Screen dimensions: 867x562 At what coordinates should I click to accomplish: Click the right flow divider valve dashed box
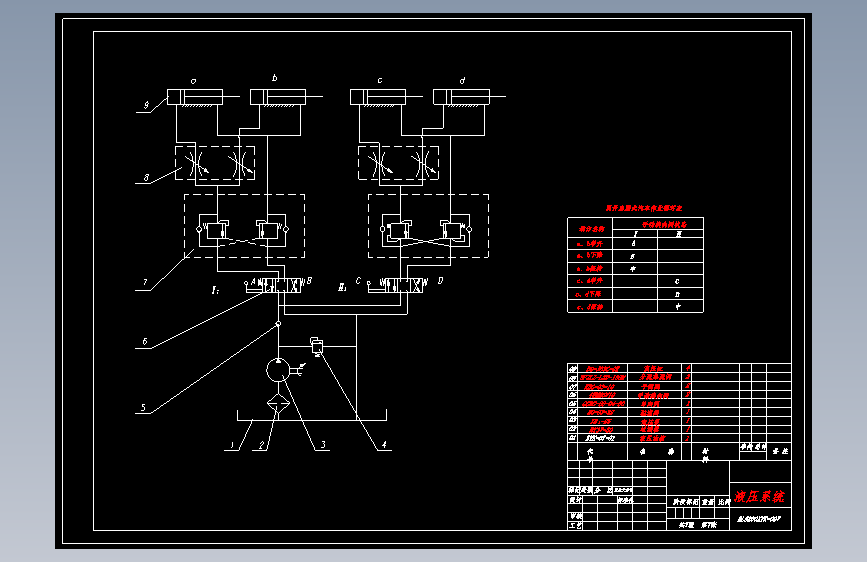399,163
